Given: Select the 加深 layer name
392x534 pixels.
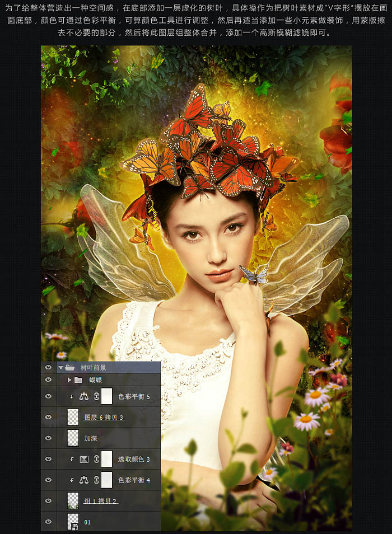Looking at the screenshot, I should click(x=91, y=438).
